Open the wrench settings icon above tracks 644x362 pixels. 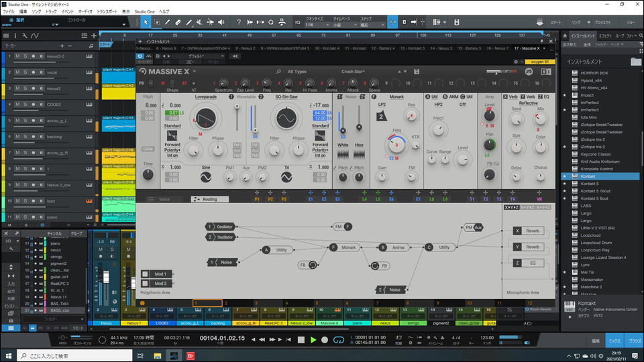tap(25, 36)
